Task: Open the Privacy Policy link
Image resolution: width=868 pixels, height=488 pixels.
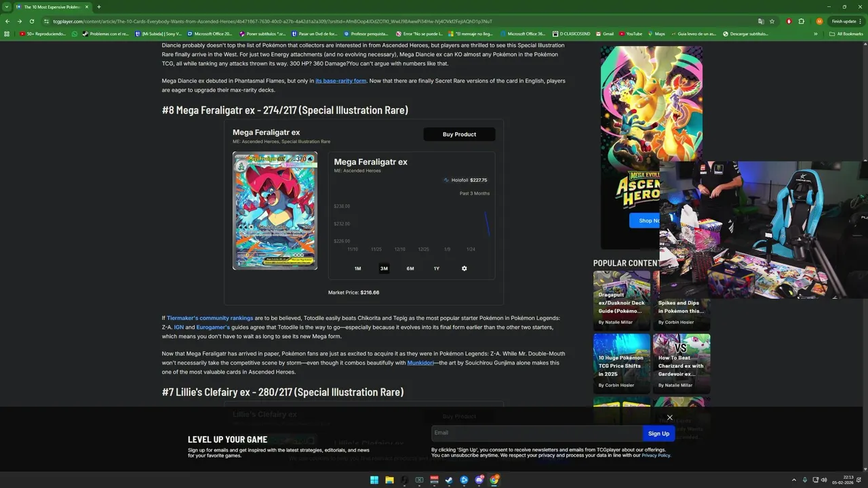Action: tap(655, 455)
